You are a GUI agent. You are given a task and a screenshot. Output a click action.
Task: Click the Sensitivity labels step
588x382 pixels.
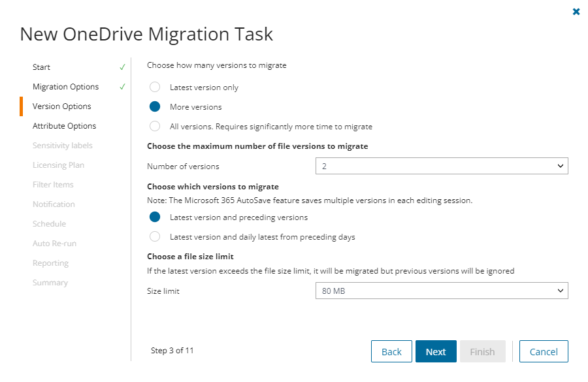point(62,146)
